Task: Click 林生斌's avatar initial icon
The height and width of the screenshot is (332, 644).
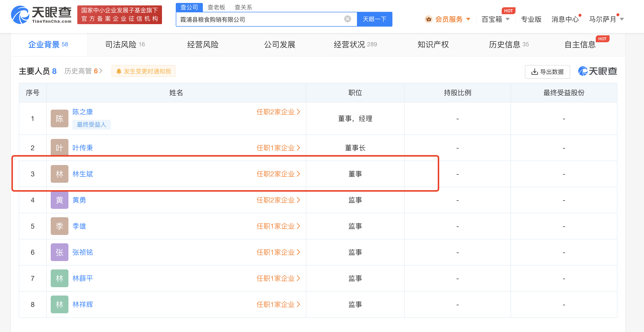Action: [x=59, y=174]
